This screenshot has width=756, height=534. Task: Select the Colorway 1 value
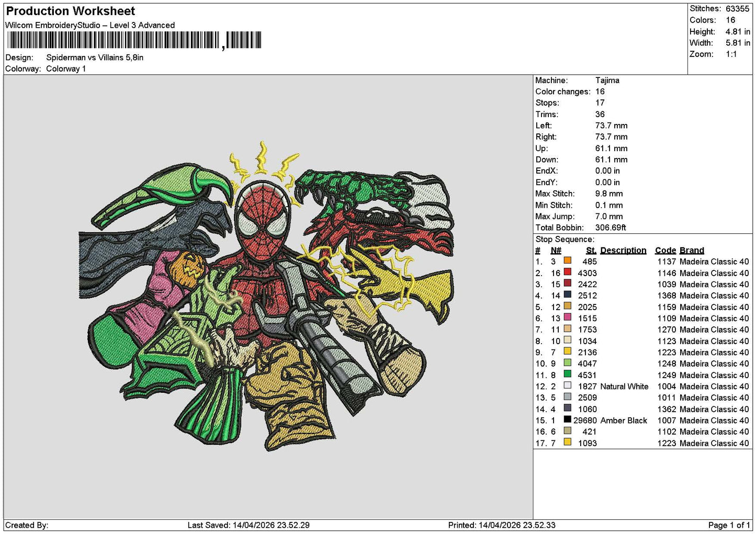(66, 69)
